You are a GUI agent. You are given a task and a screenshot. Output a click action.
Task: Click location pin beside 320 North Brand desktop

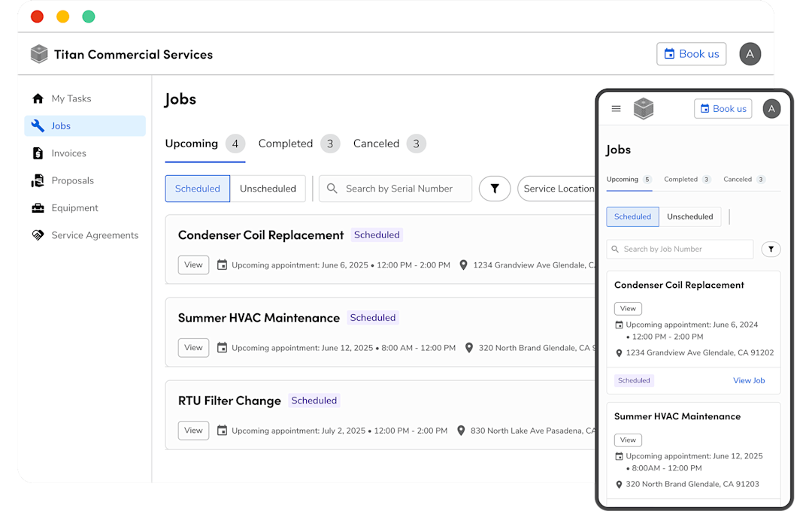pos(468,347)
